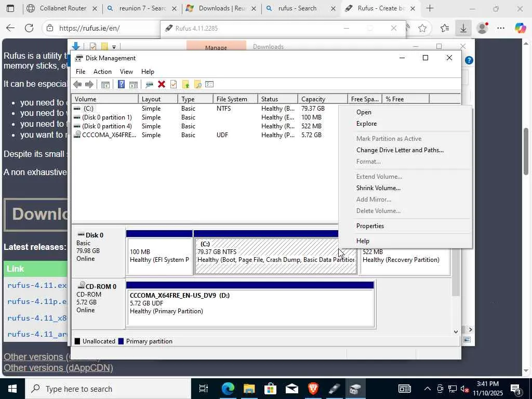Click the Capacity column header
The image size is (532, 399).
coord(323,99)
